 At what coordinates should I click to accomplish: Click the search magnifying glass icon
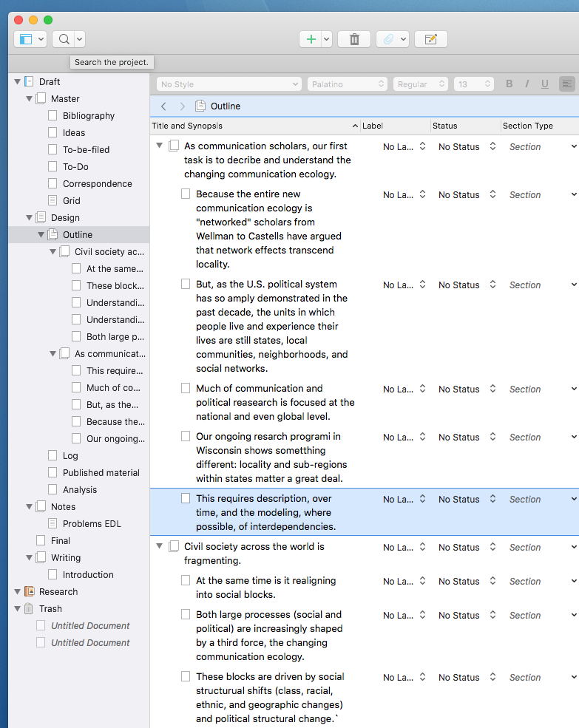(x=64, y=39)
